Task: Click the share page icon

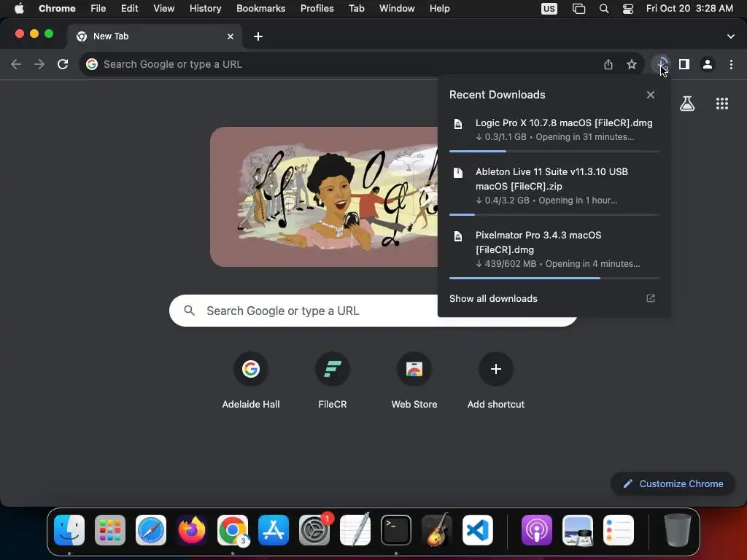Action: tap(608, 64)
